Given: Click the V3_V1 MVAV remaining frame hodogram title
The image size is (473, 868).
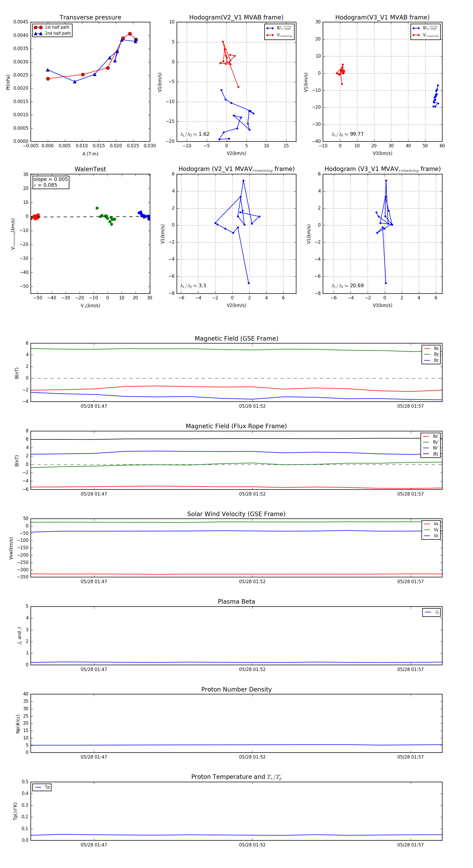Looking at the screenshot, I should [x=382, y=169].
